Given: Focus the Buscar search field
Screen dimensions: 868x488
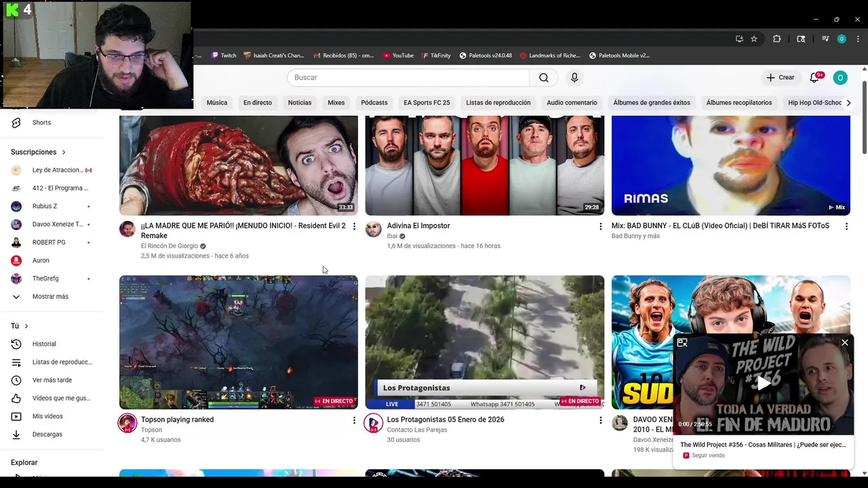Looking at the screenshot, I should pyautogui.click(x=408, y=78).
